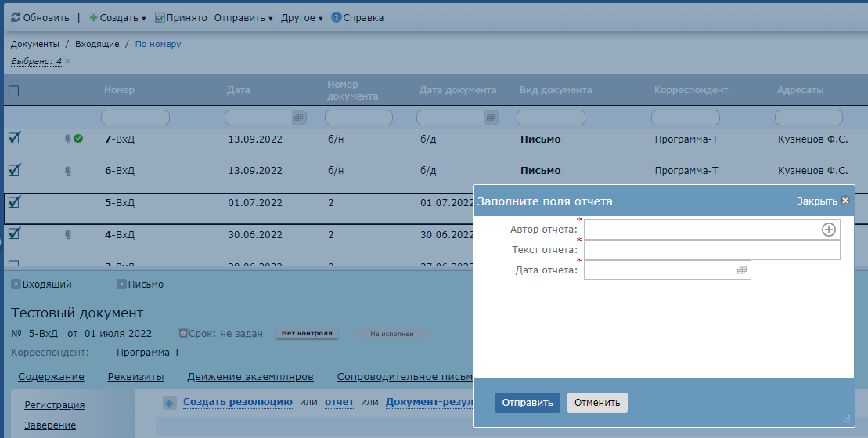Open the Сопроводительное письмо tab
Viewport: 868px width, 438px height.
[x=405, y=377]
